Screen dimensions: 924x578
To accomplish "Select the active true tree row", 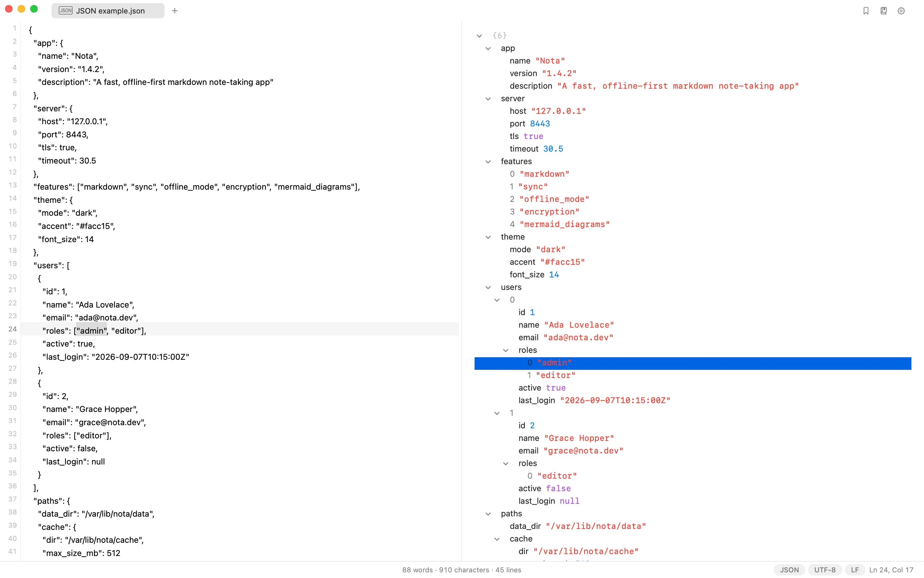I will click(692, 388).
